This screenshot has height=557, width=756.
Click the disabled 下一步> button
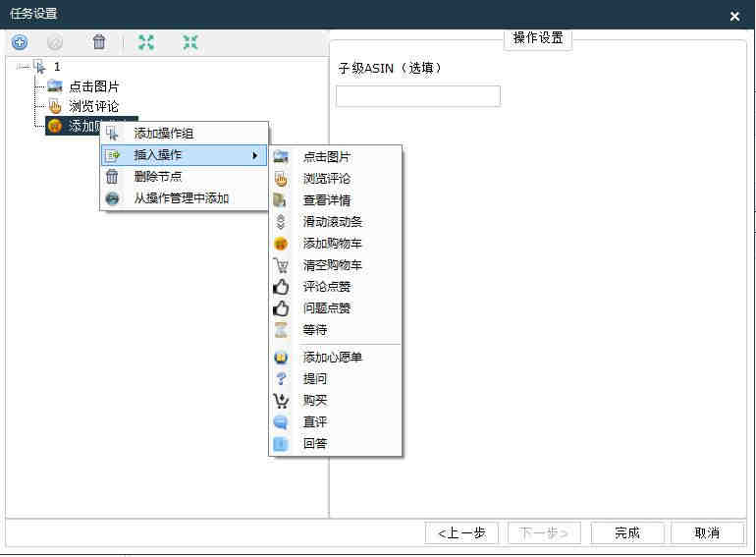click(x=544, y=533)
